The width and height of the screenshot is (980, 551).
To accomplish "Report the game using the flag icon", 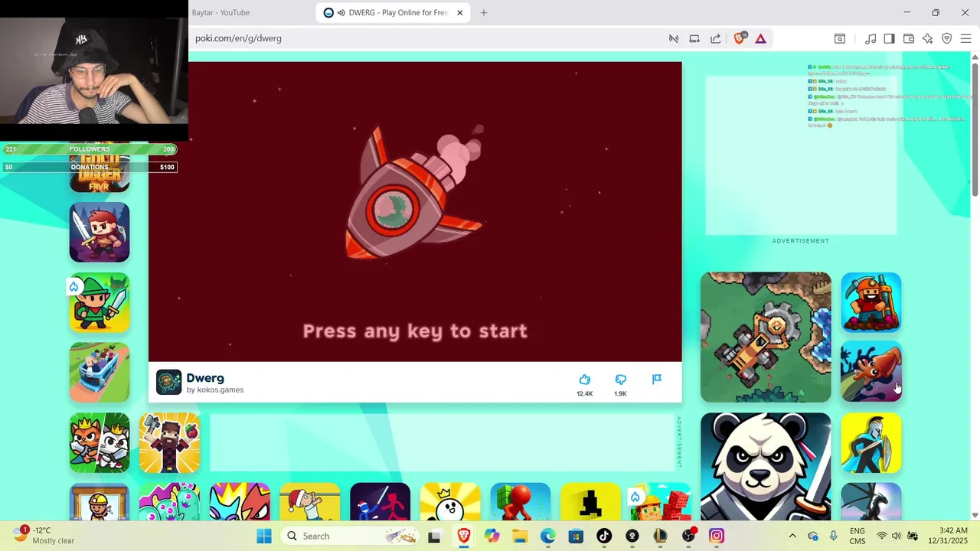I will pyautogui.click(x=657, y=380).
